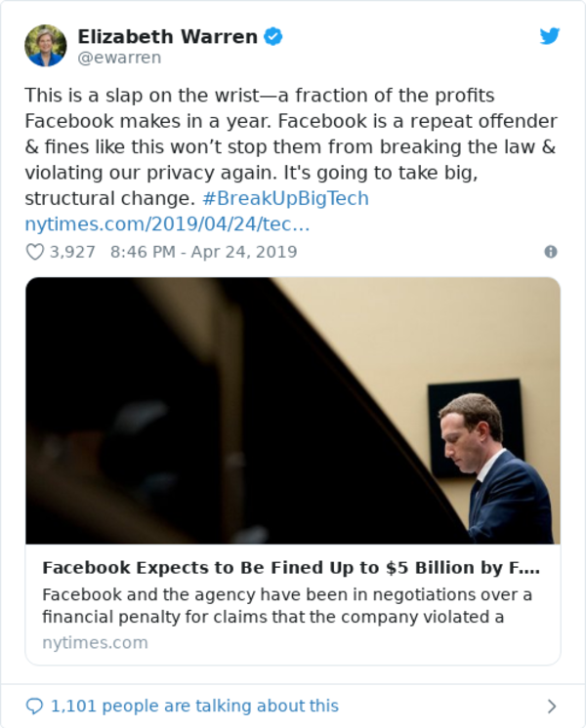Click the speech bubble reply icon
This screenshot has width=586, height=728.
coord(35,706)
